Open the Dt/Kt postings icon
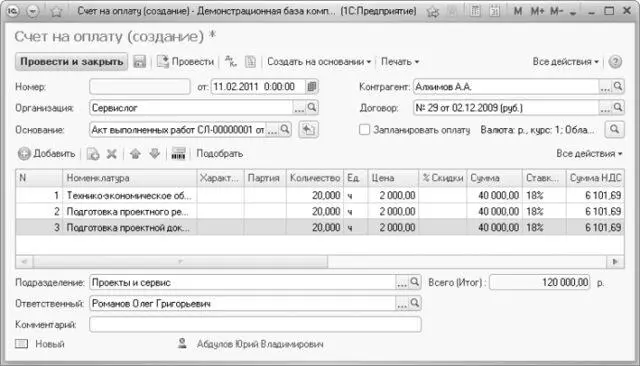This screenshot has height=366, width=640. 231,62
